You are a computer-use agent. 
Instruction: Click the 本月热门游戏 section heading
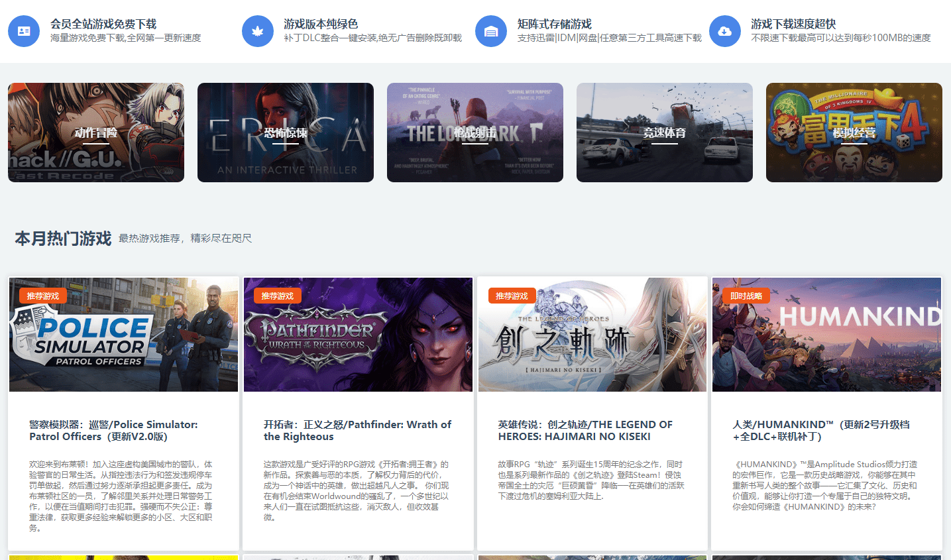[63, 238]
